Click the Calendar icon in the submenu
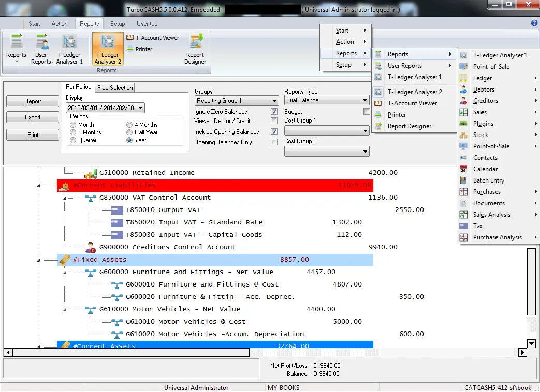 pos(463,169)
